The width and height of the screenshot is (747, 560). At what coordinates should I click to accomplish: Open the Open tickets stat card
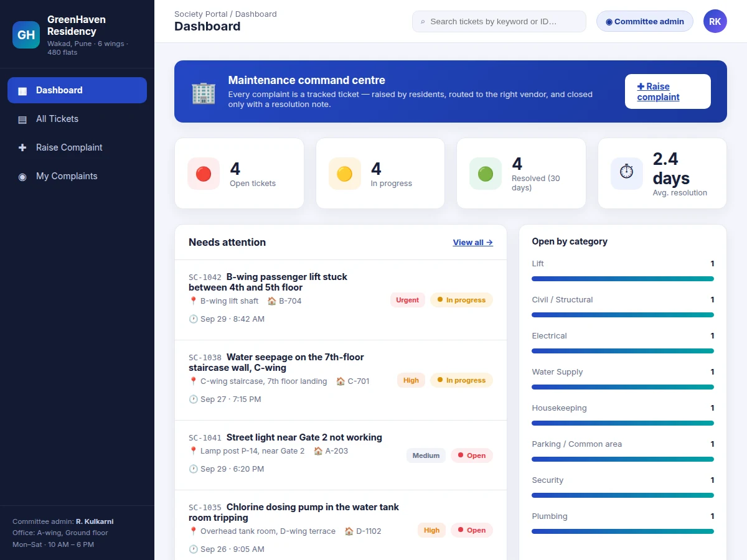(239, 174)
